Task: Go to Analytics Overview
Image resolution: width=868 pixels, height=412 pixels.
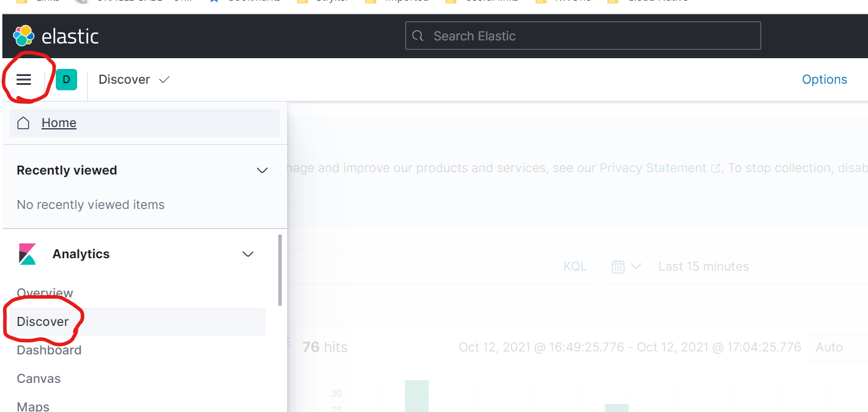Action: pos(45,293)
